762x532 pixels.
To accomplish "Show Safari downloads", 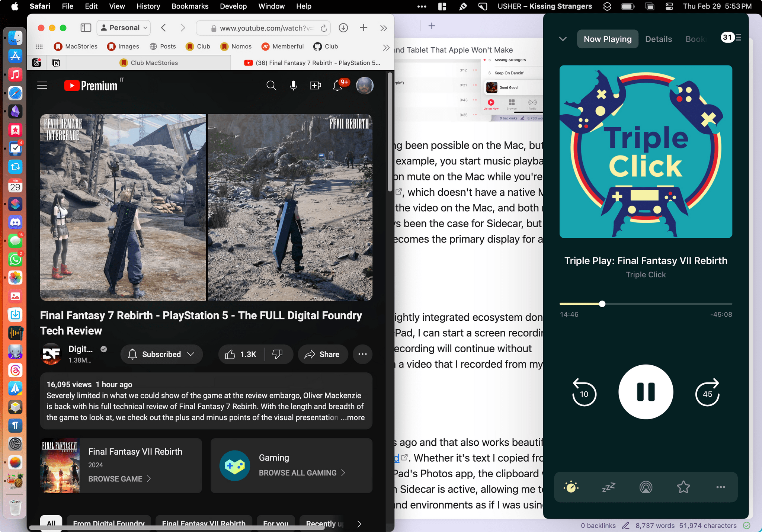I will pyautogui.click(x=343, y=28).
